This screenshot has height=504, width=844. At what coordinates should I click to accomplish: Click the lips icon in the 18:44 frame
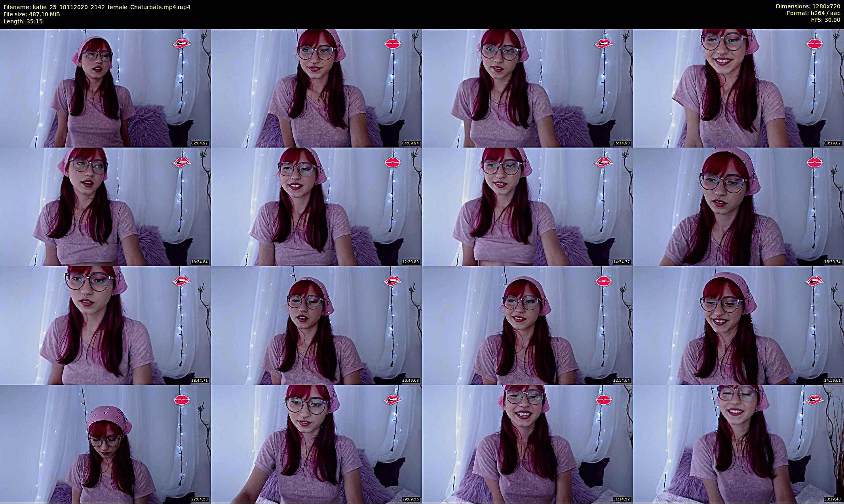pos(182,281)
